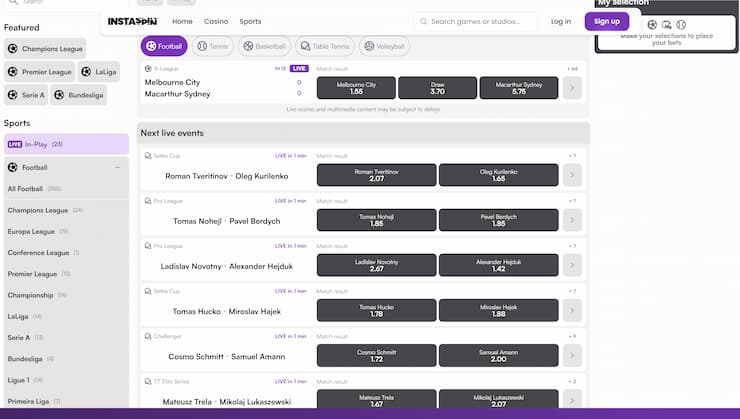The width and height of the screenshot is (740, 419).
Task: Bet on Mikolaj Lukaszewski at 2.07
Action: 498,399
